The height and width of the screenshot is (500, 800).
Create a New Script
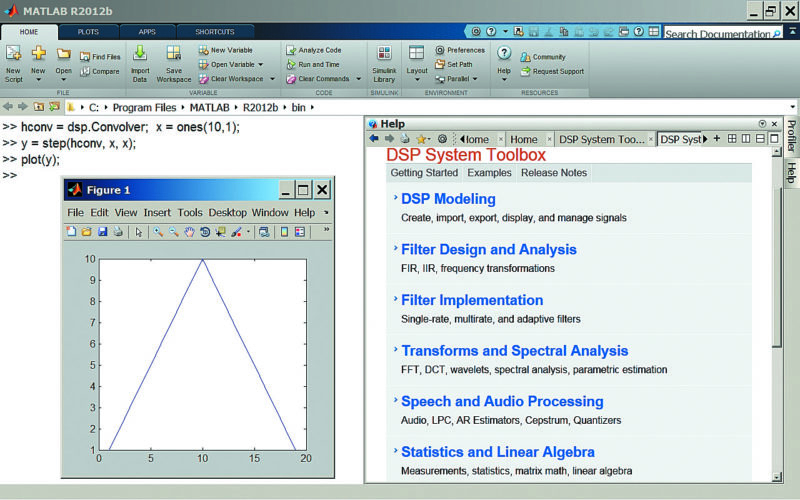click(x=13, y=64)
